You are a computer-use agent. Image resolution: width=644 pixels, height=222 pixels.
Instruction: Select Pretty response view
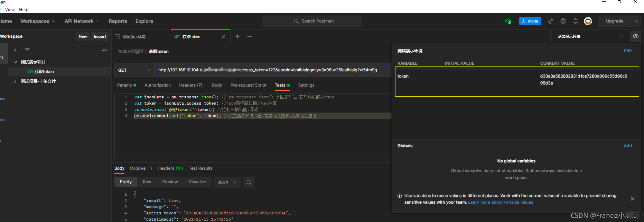[126, 182]
